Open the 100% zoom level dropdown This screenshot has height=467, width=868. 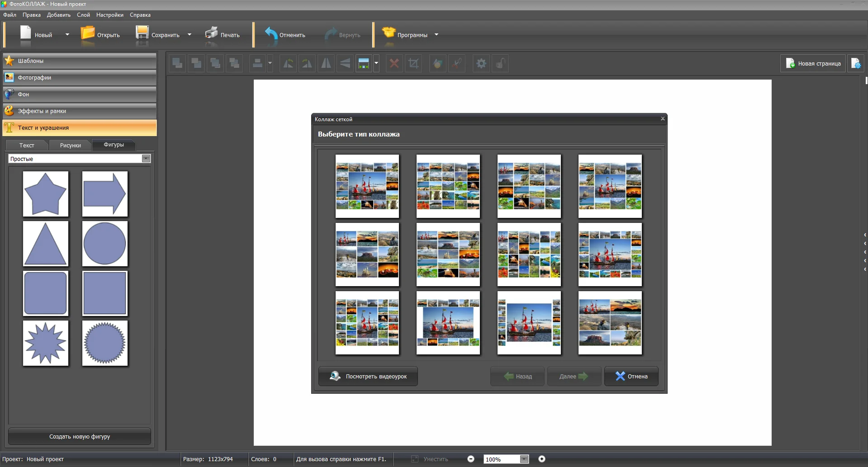[524, 459]
